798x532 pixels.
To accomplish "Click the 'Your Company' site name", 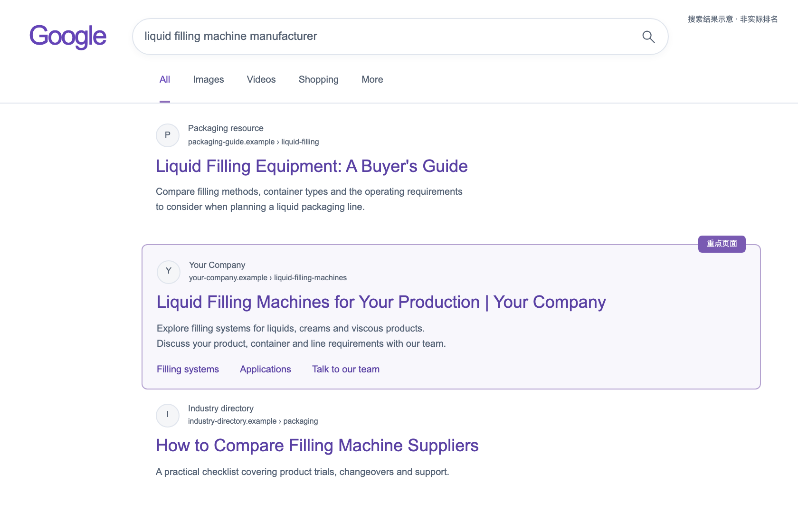I will 217,265.
